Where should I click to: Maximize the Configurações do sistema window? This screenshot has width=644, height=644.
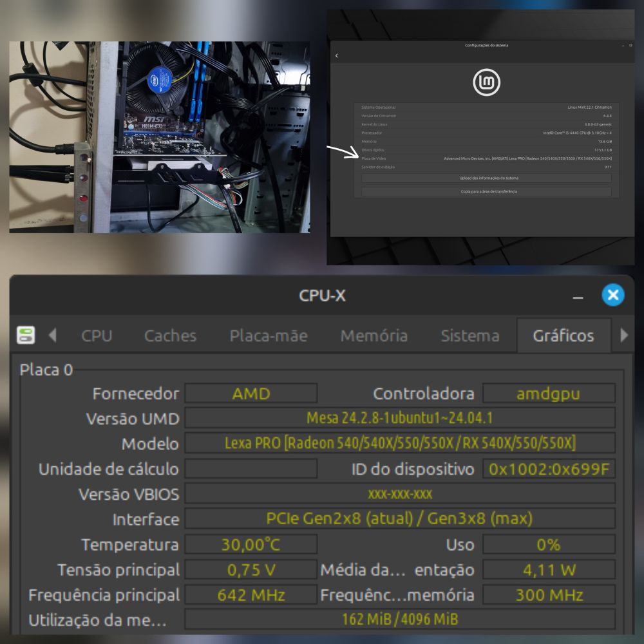pyautogui.click(x=631, y=45)
